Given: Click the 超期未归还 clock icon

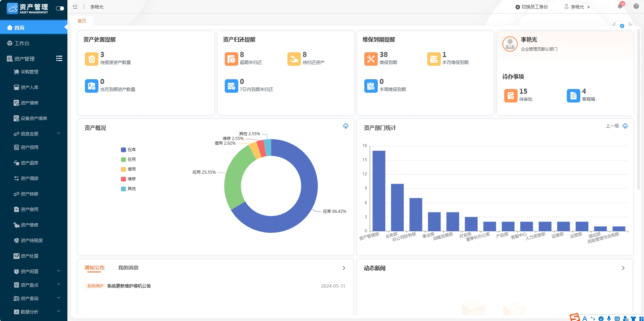Looking at the screenshot, I should coord(231,59).
